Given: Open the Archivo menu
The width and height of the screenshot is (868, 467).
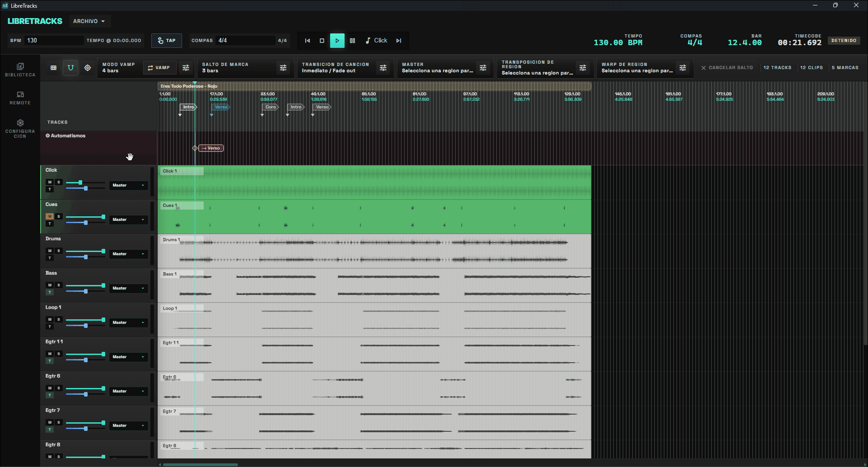Looking at the screenshot, I should [89, 21].
